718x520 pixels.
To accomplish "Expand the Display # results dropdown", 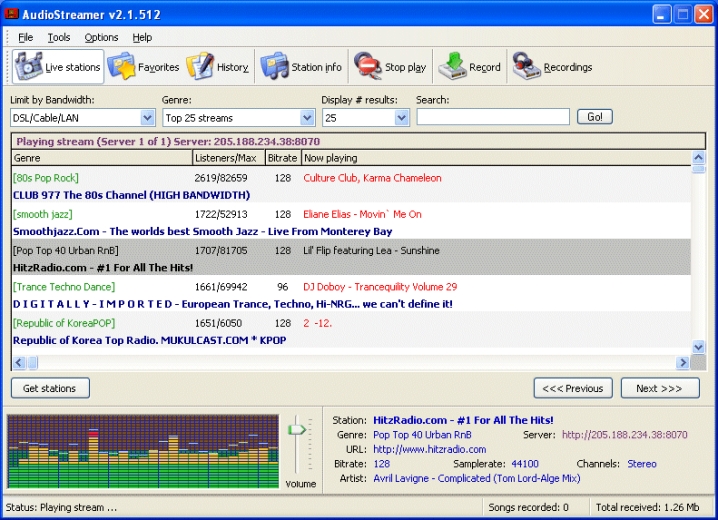I will [x=401, y=118].
